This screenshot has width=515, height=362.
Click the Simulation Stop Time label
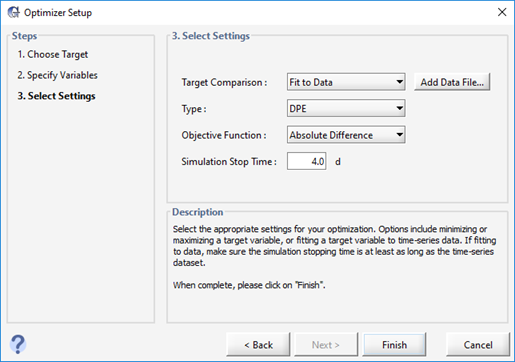point(229,162)
